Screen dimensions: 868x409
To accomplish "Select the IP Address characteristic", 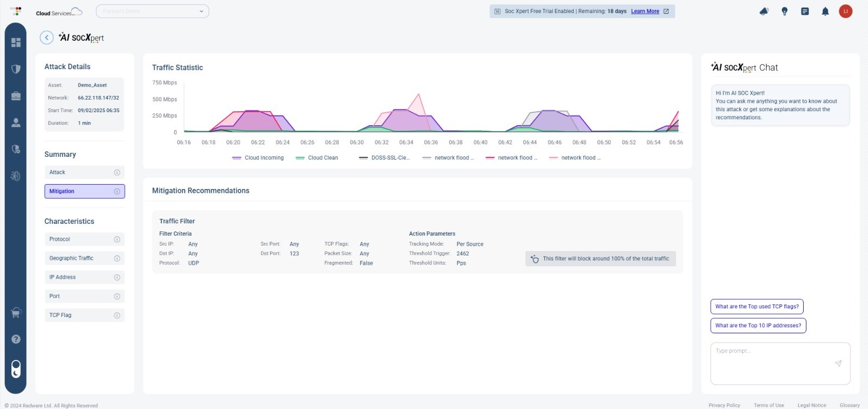I will tap(84, 277).
